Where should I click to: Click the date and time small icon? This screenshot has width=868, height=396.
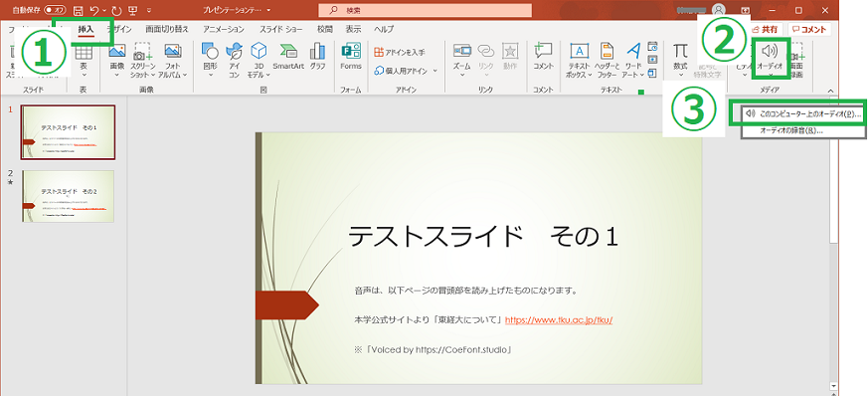click(652, 47)
